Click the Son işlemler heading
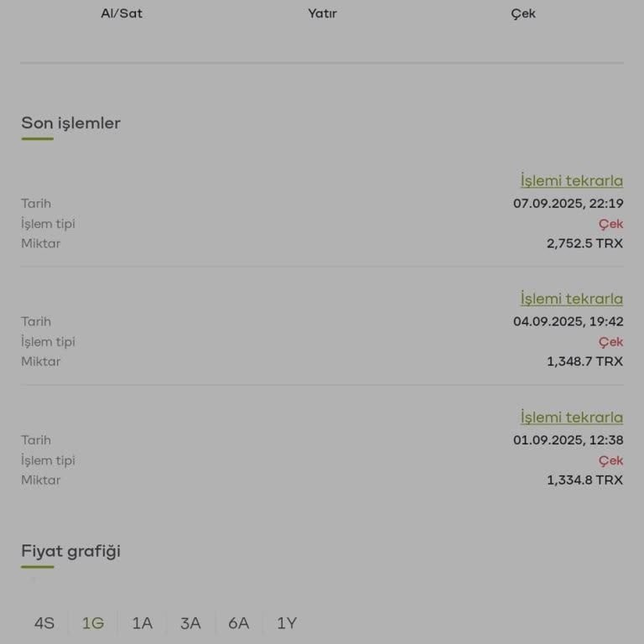This screenshot has width=644, height=644. pos(71,123)
